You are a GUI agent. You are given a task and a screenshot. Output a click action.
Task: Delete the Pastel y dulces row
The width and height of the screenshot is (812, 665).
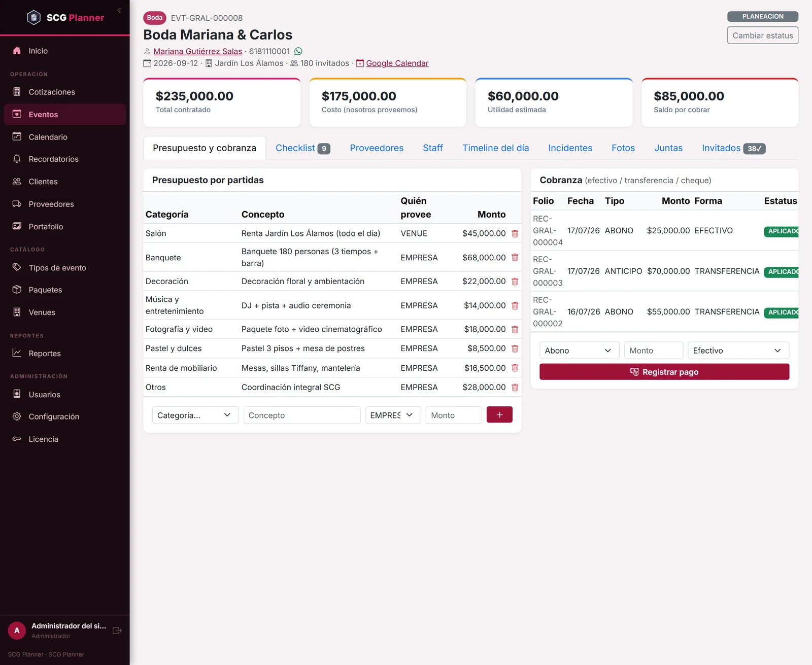515,348
